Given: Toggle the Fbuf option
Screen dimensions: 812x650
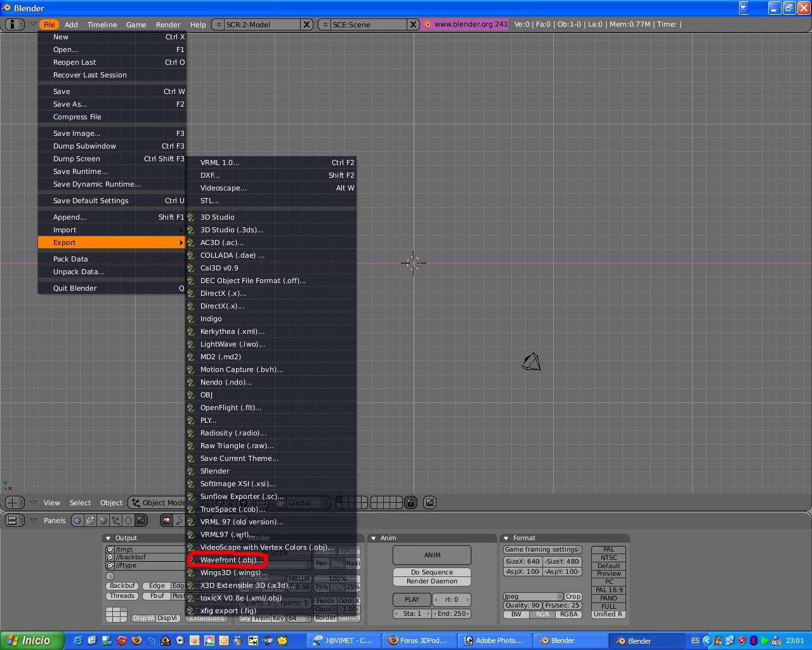Looking at the screenshot, I should 157,596.
